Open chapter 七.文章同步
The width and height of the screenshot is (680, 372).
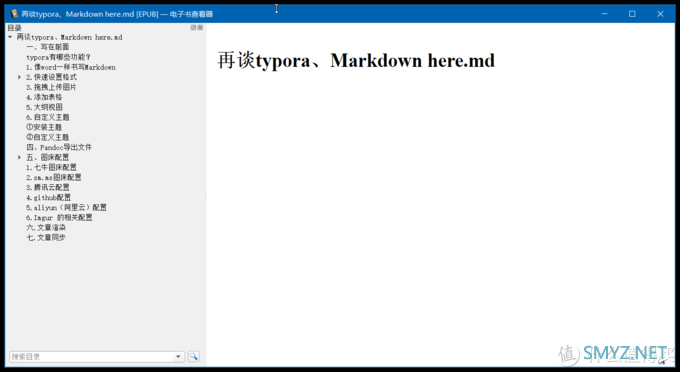point(46,238)
